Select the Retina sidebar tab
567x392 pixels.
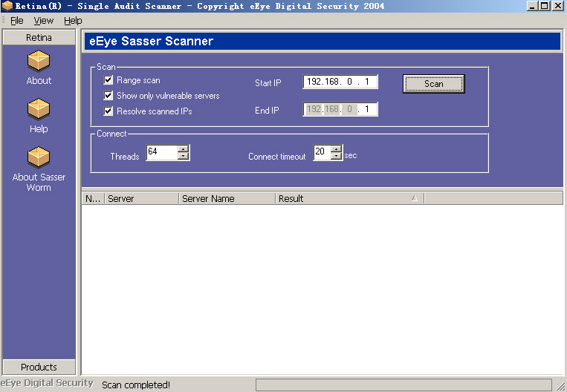click(x=39, y=38)
